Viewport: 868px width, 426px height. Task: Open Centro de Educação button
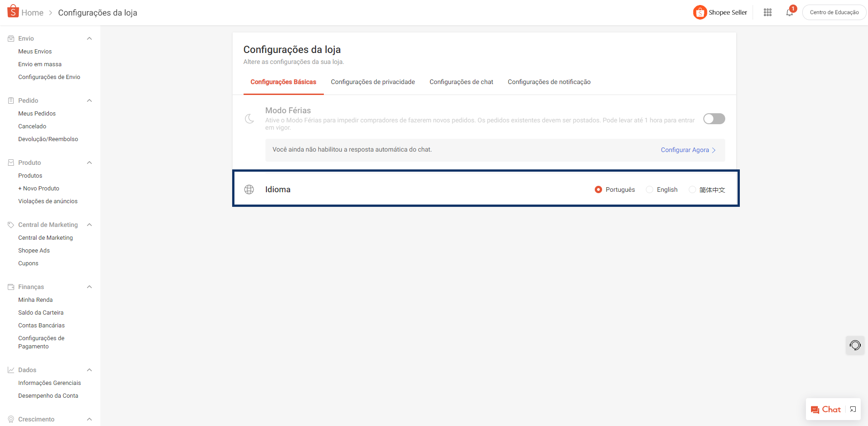point(834,12)
